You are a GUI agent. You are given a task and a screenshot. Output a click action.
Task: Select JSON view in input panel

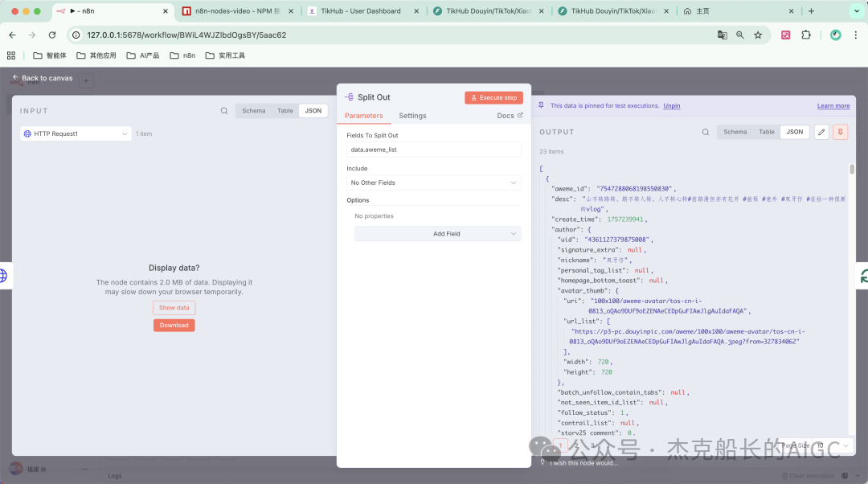coord(313,111)
